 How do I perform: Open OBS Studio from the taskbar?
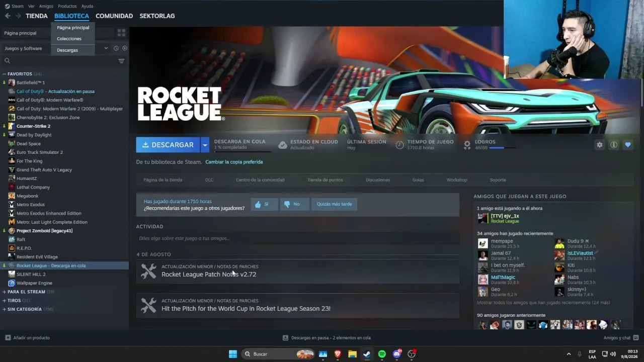412,354
